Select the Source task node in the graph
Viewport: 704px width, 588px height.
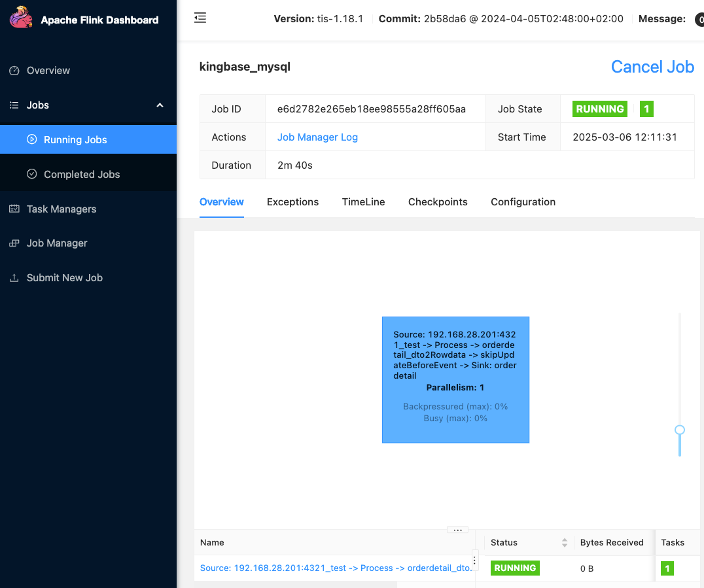[x=455, y=379]
